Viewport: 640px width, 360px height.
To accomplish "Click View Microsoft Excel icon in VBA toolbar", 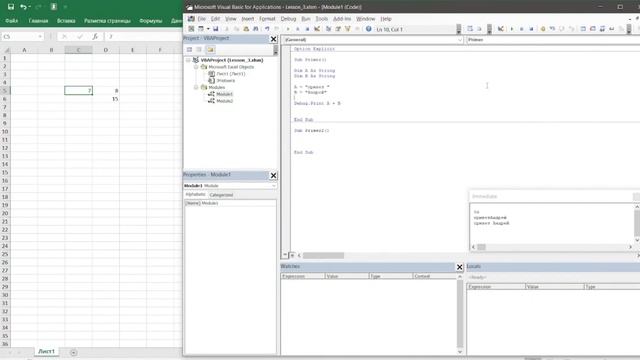I will [191, 29].
